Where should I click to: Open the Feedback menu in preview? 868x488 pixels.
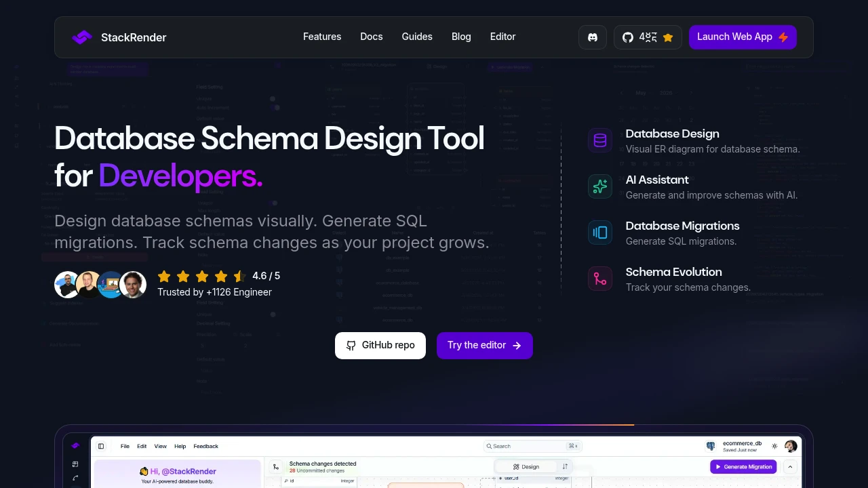click(206, 446)
